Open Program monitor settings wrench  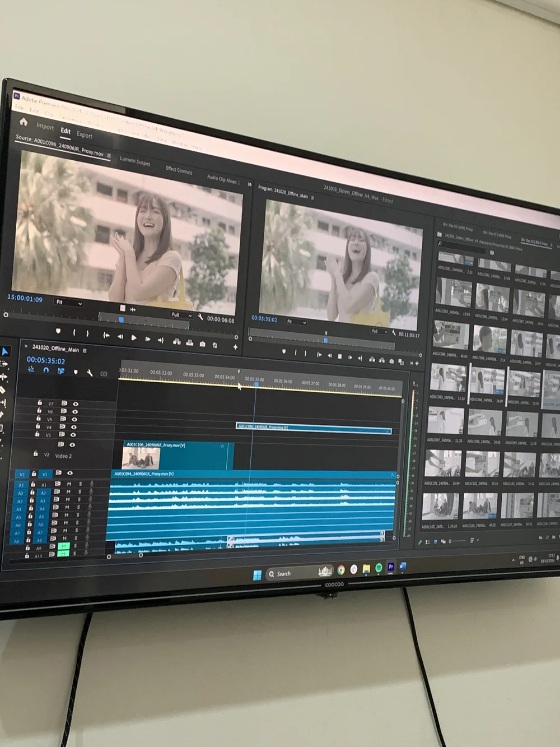[394, 333]
